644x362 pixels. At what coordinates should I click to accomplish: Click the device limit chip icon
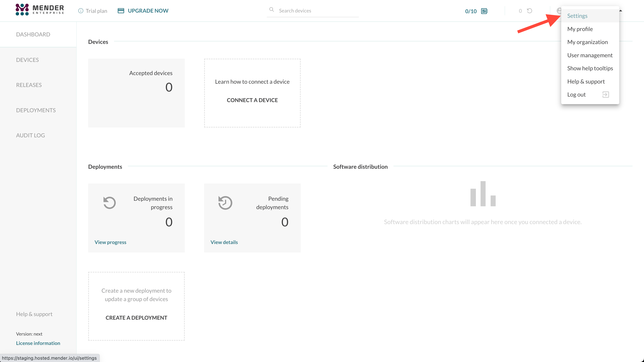tap(484, 11)
